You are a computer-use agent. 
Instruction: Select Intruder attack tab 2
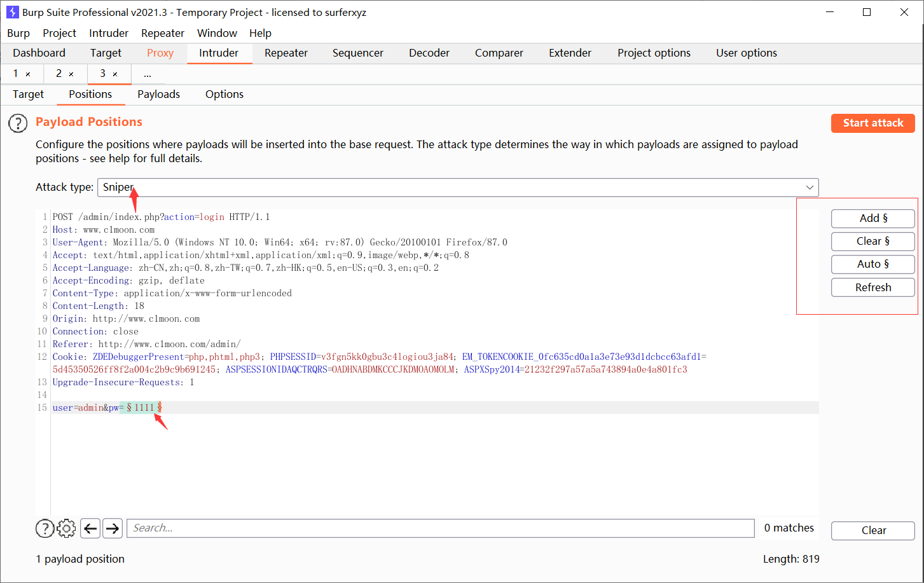tap(59, 74)
